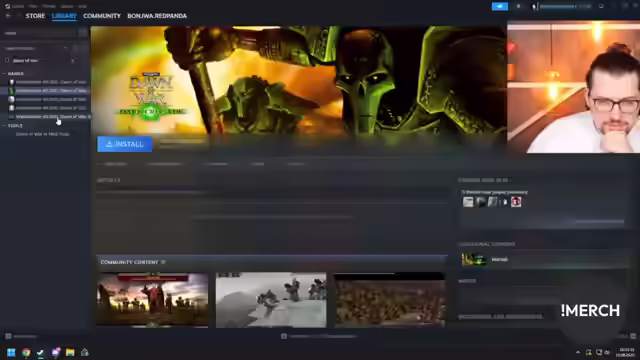Switch to the STORE tab
Screen dimensions: 640x360
point(35,16)
